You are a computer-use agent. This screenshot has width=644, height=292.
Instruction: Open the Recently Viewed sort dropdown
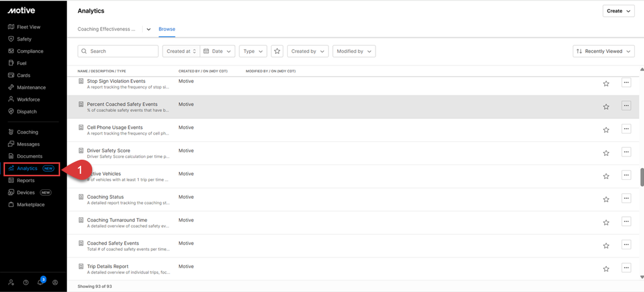tap(603, 51)
